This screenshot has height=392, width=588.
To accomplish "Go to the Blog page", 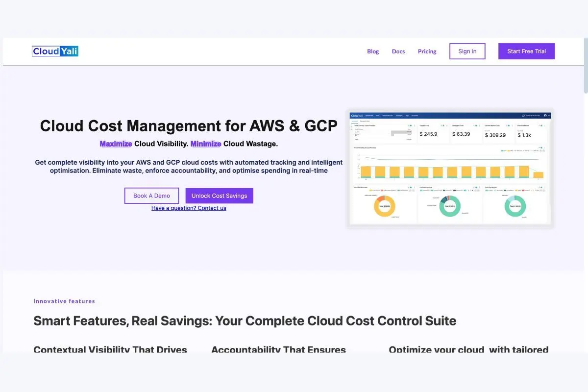I will tap(373, 51).
